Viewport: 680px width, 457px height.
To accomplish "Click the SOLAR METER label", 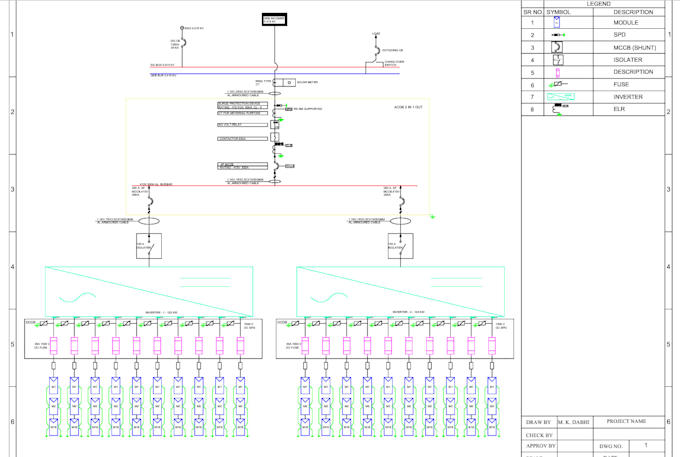I will click(x=307, y=82).
